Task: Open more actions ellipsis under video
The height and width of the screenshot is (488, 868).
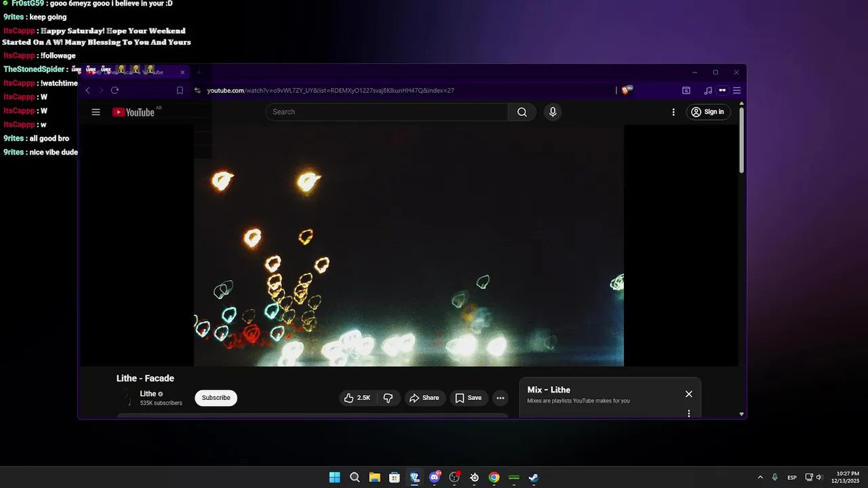Action: coord(500,398)
